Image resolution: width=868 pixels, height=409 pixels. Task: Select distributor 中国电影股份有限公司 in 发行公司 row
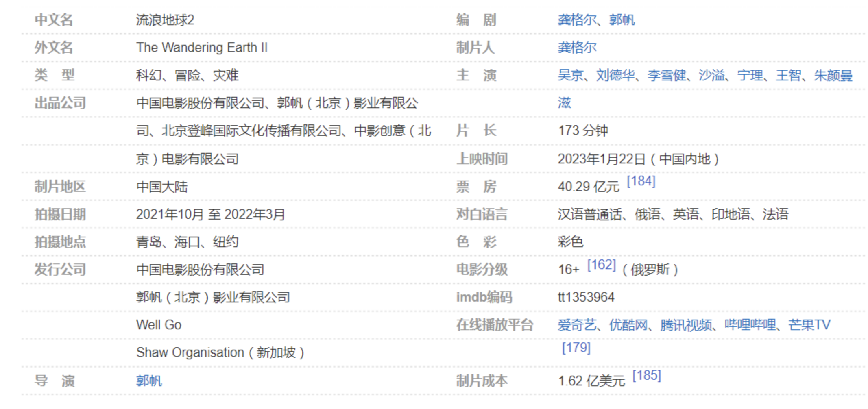200,269
